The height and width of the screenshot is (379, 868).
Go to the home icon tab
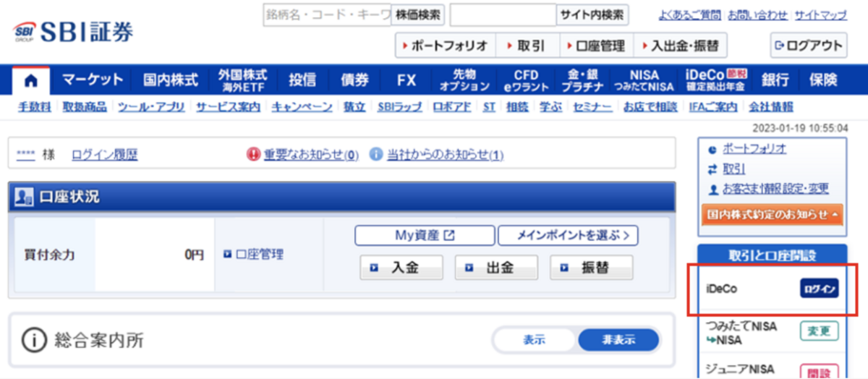coord(33,80)
